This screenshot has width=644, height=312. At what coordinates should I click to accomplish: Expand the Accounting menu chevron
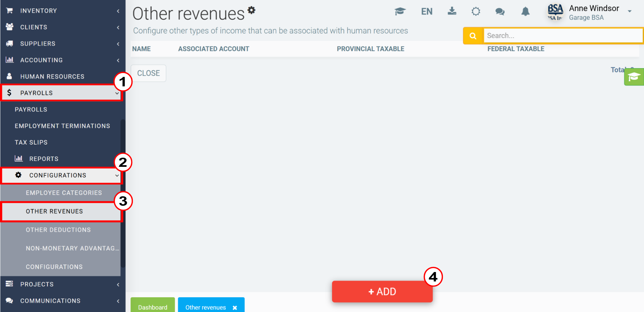(x=118, y=60)
